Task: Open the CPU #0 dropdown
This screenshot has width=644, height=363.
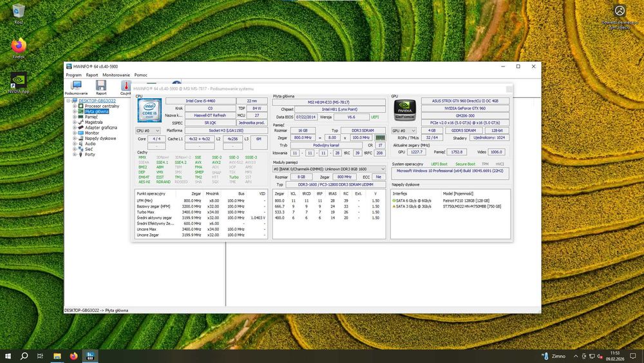Action: [148, 131]
